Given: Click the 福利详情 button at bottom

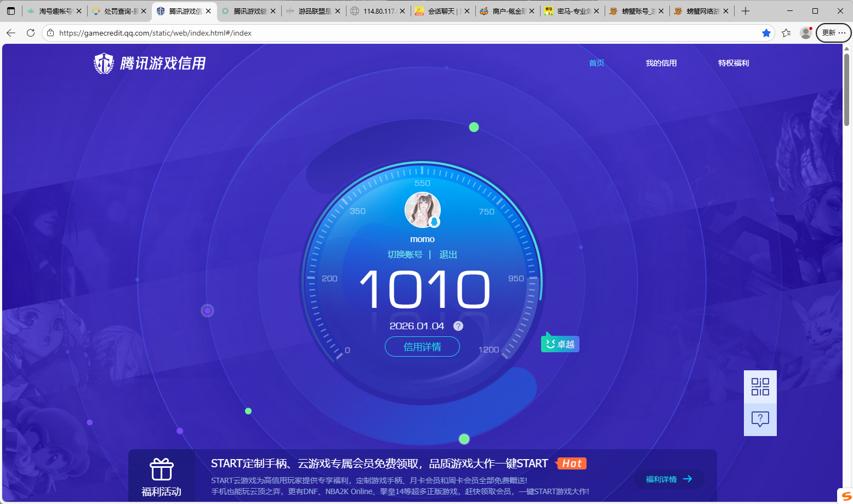Looking at the screenshot, I should 669,479.
